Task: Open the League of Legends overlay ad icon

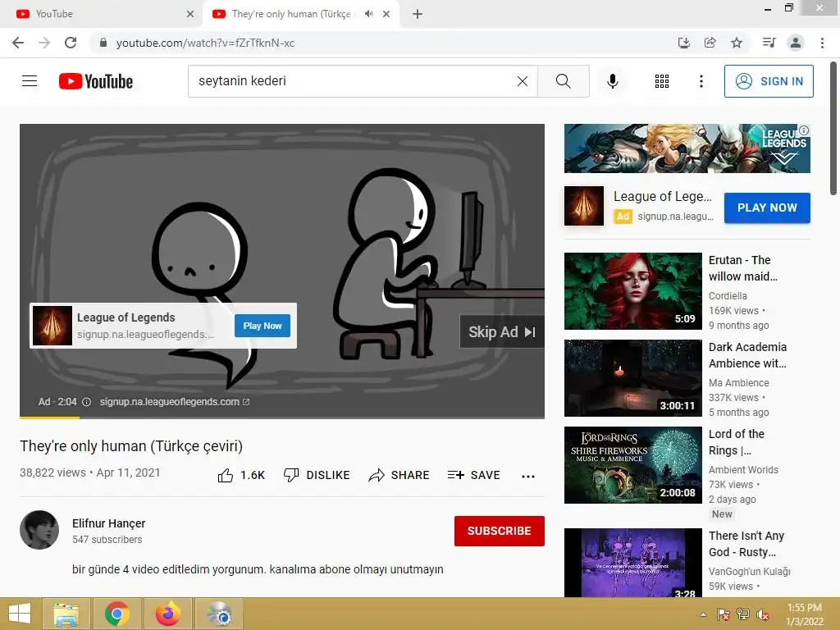Action: (52, 326)
